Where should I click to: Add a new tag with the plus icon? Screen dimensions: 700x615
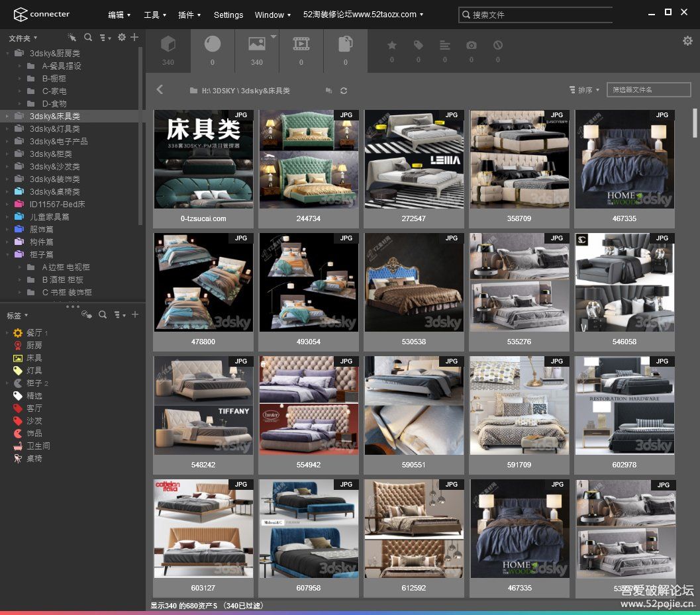click(x=135, y=315)
